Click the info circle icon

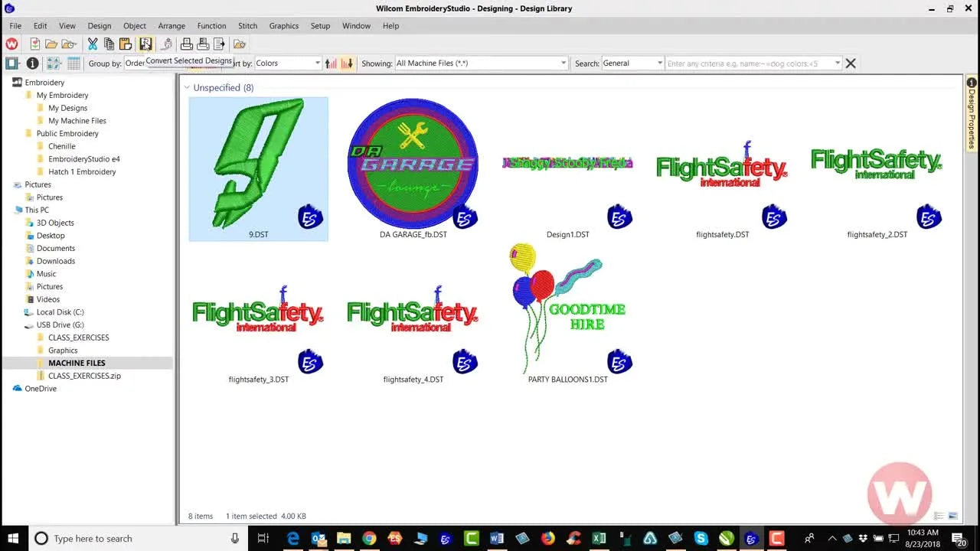[x=32, y=64]
